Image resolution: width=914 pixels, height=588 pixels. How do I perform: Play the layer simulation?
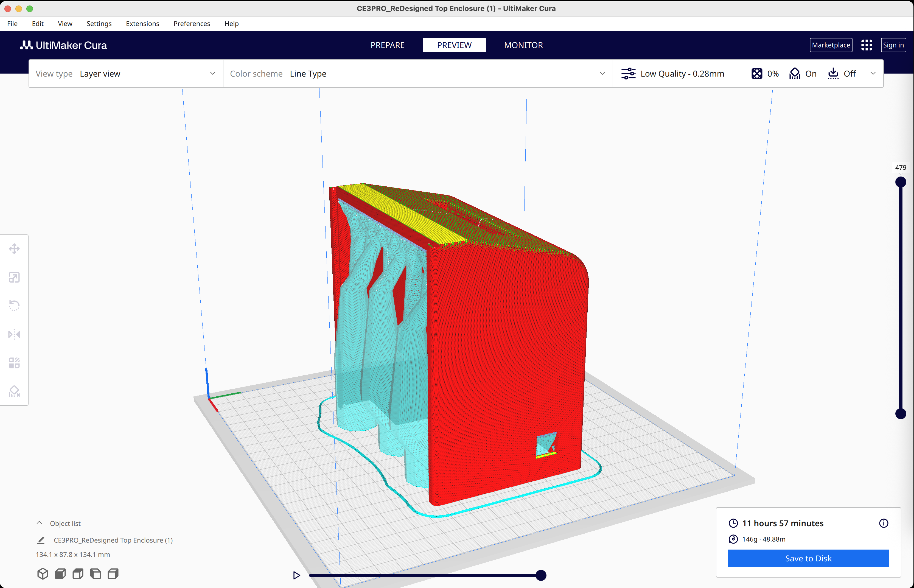pos(296,575)
